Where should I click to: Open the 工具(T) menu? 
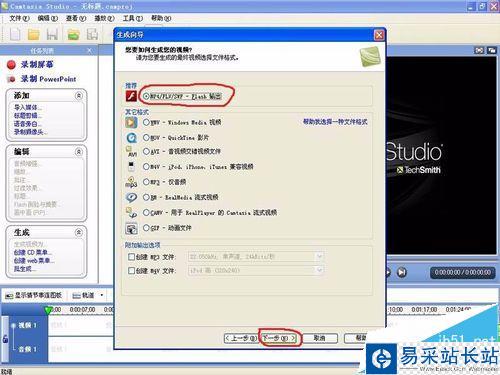(133, 18)
